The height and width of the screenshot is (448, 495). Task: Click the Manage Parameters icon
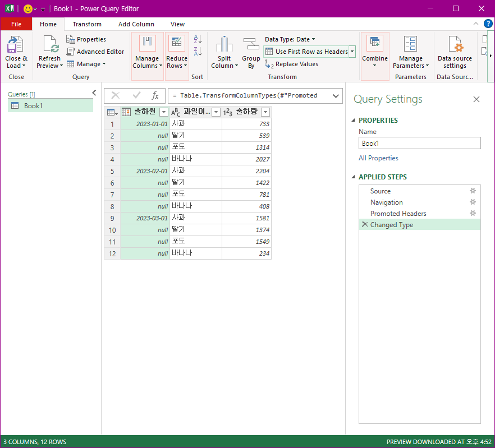coord(410,43)
